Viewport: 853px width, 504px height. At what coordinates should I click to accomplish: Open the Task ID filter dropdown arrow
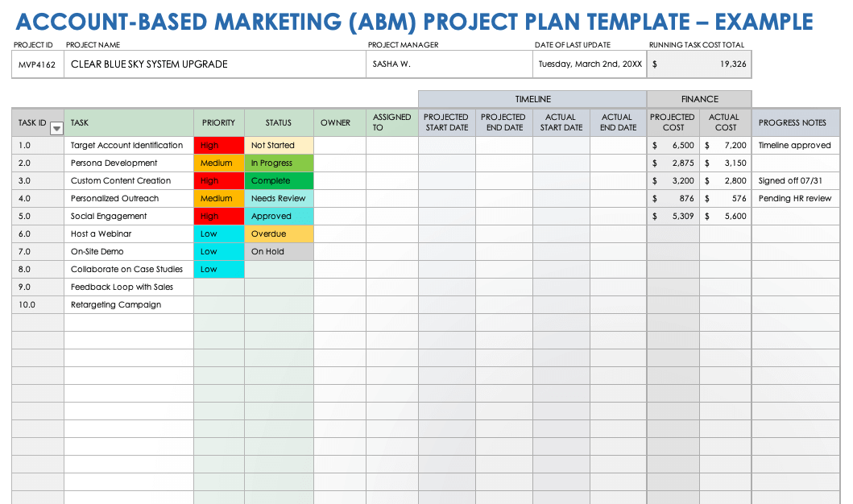(56, 128)
